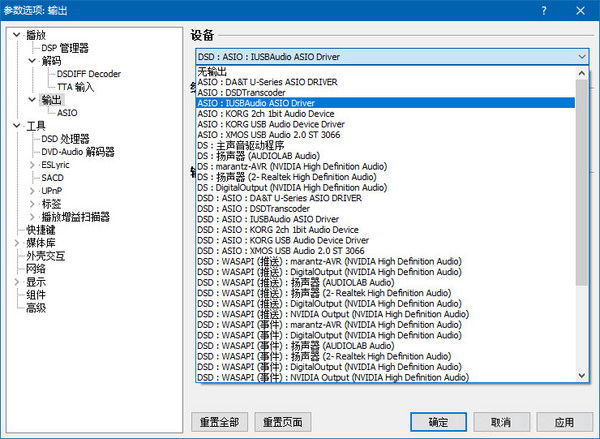Choose DSD : ASIO : IUSBAudio ASIO Driver in list

[385, 219]
